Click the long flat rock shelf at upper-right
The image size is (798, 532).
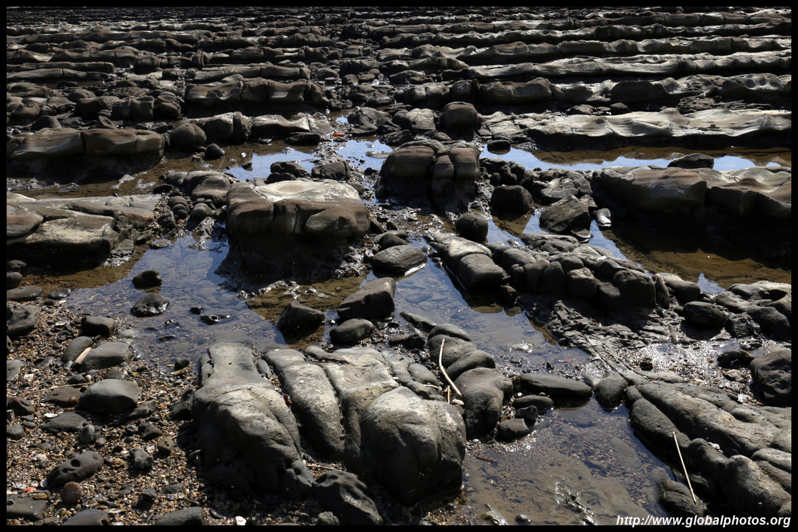coord(658,125)
